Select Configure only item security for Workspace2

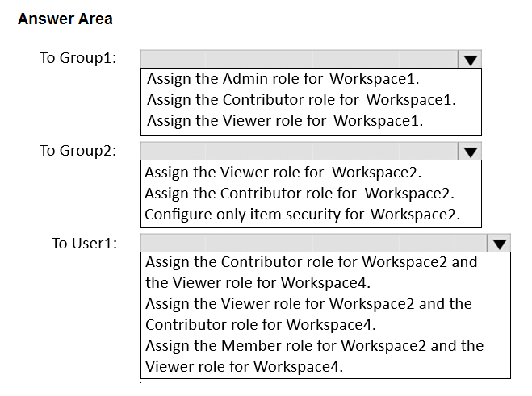(x=302, y=215)
